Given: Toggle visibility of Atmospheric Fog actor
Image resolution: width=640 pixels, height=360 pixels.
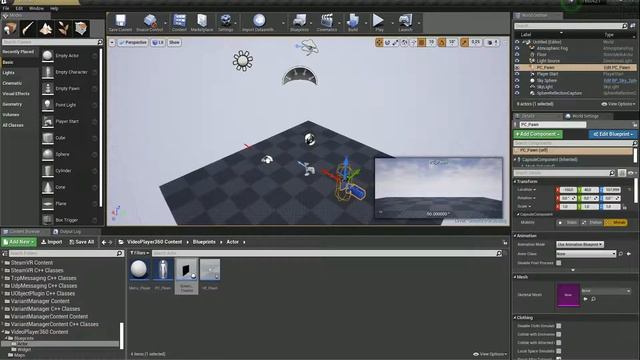Looking at the screenshot, I should tap(517, 48).
